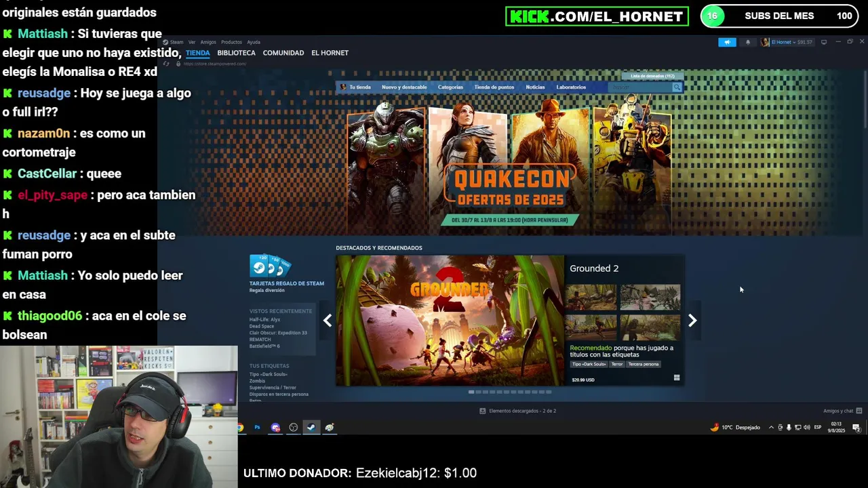Viewport: 868px width, 488px height.
Task: Open the Amigos menu
Action: click(x=208, y=42)
